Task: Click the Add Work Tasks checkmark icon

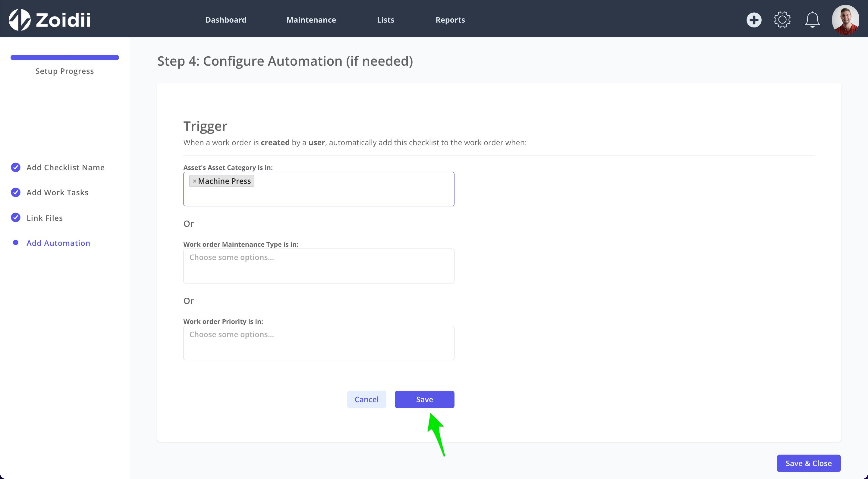Action: (15, 192)
